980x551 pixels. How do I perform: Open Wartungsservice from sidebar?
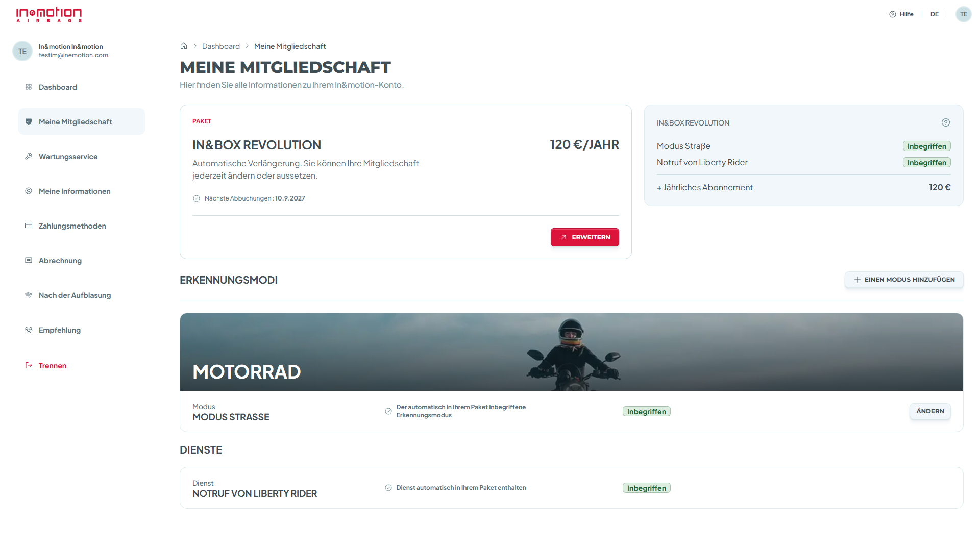point(82,156)
